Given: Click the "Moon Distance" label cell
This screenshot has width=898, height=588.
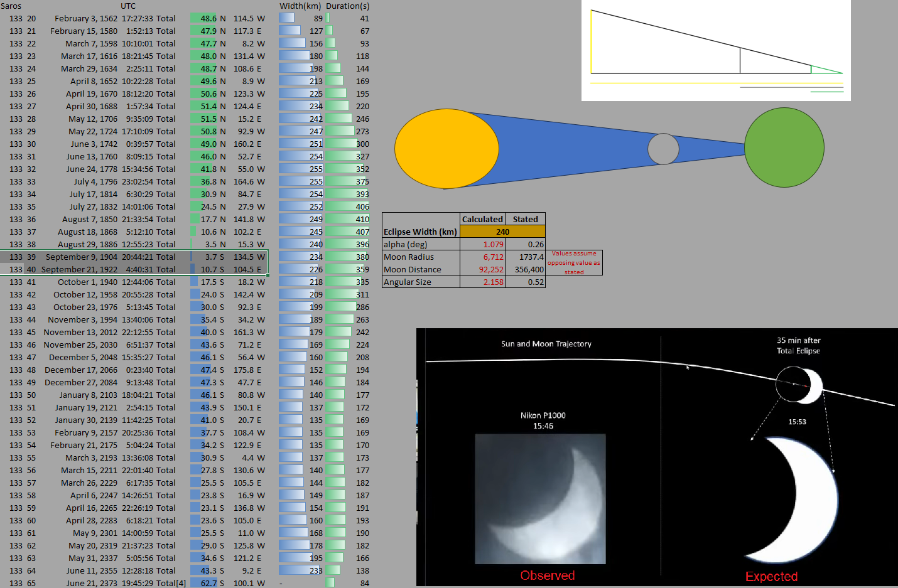Looking at the screenshot, I should [421, 269].
